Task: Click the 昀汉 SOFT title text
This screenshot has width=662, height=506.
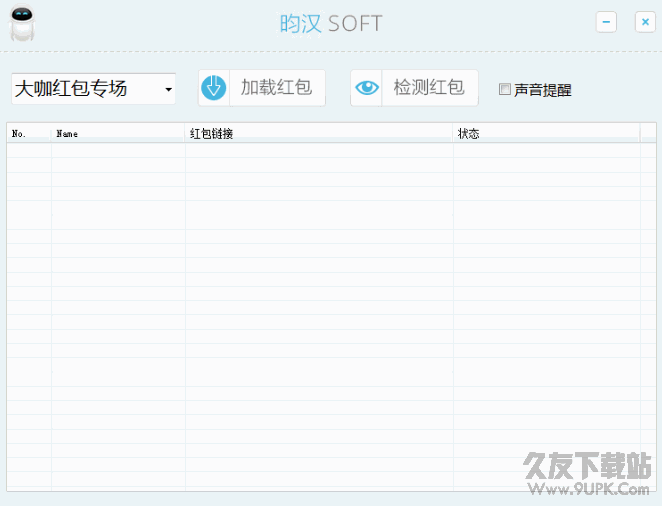Action: (331, 24)
